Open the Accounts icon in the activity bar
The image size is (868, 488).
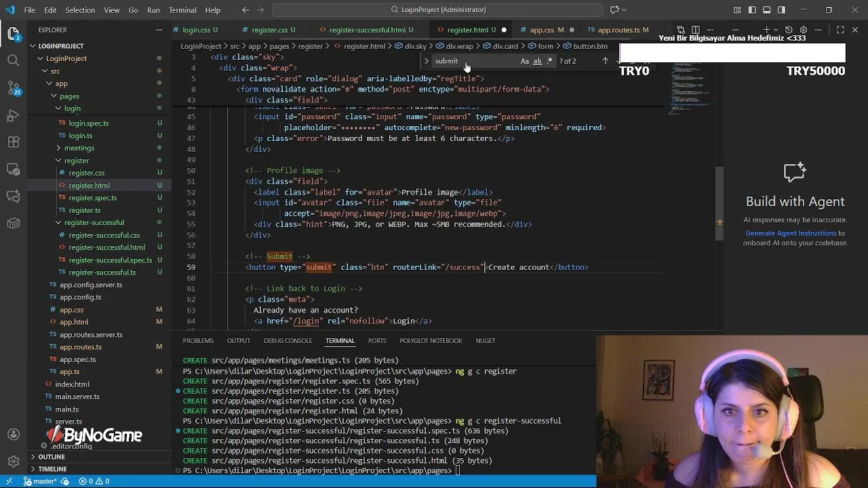(14, 434)
